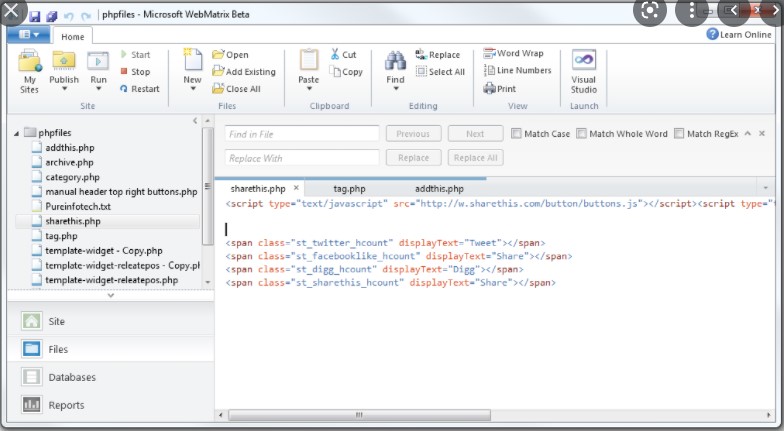Click the Previous button
The width and height of the screenshot is (784, 431).
[x=413, y=134]
